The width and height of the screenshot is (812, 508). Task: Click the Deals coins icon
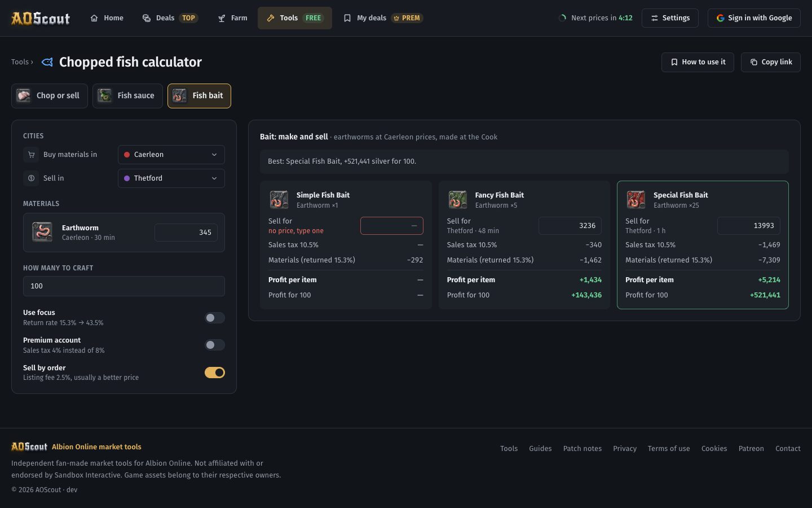click(147, 18)
